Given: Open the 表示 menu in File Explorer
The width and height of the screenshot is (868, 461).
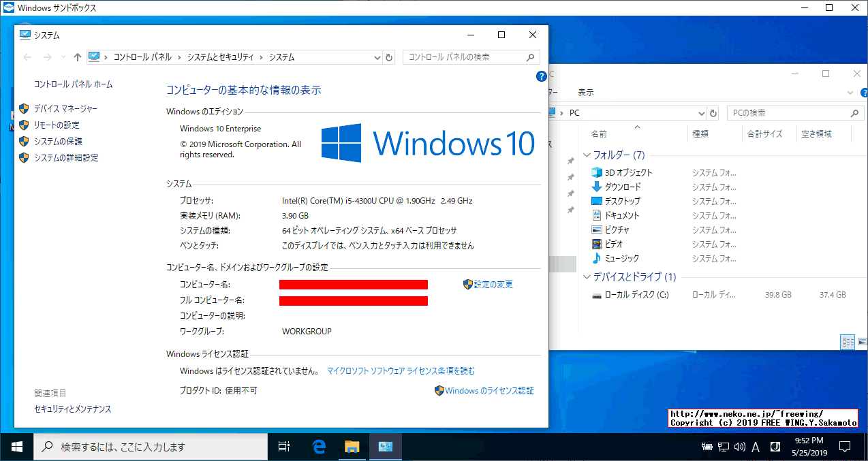Looking at the screenshot, I should (x=585, y=92).
